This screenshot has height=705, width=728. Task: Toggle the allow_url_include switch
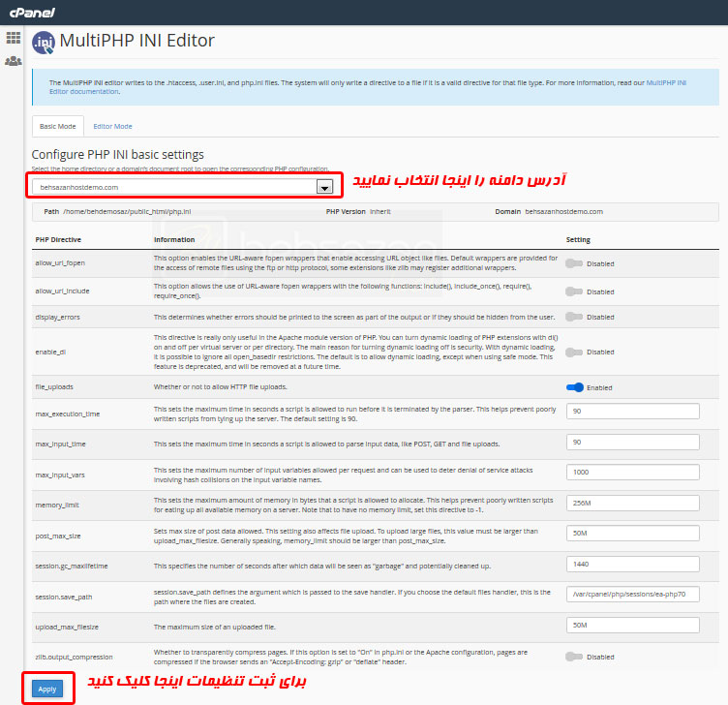click(x=574, y=291)
